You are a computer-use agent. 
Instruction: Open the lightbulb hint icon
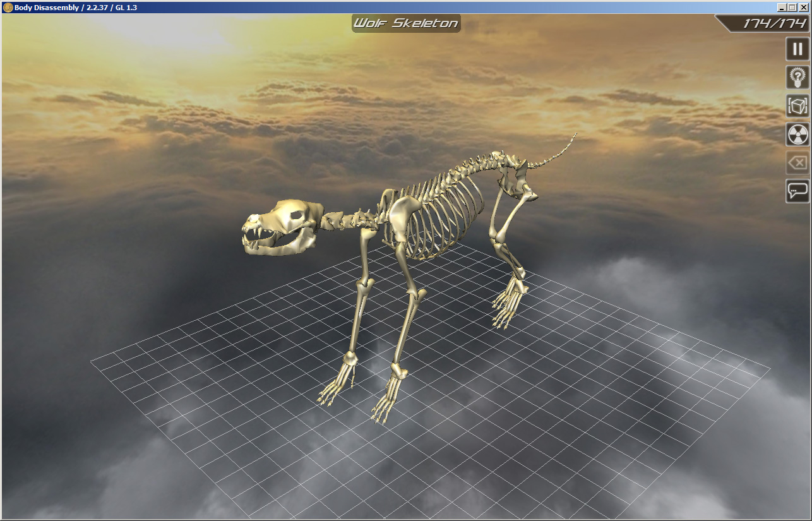coord(797,77)
